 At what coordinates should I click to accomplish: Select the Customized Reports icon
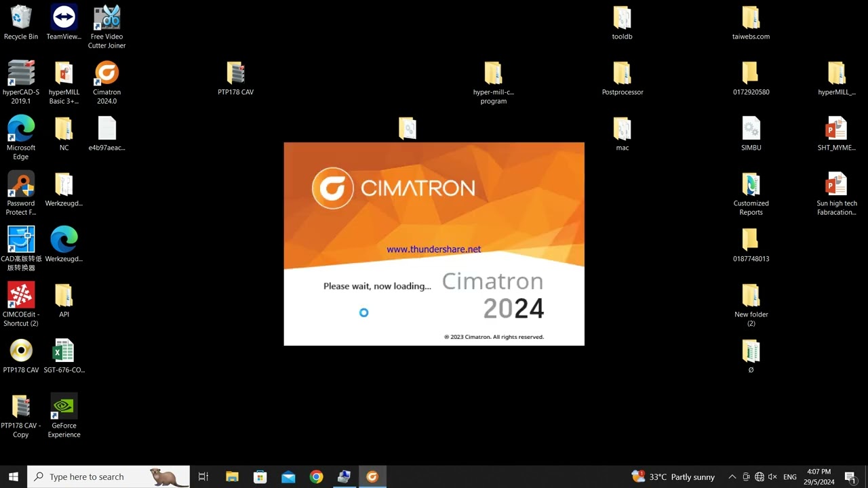coord(751,194)
